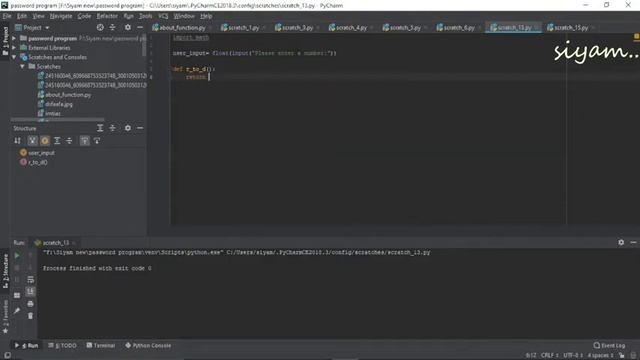
Task: Open the VCS menu
Action: point(163,16)
